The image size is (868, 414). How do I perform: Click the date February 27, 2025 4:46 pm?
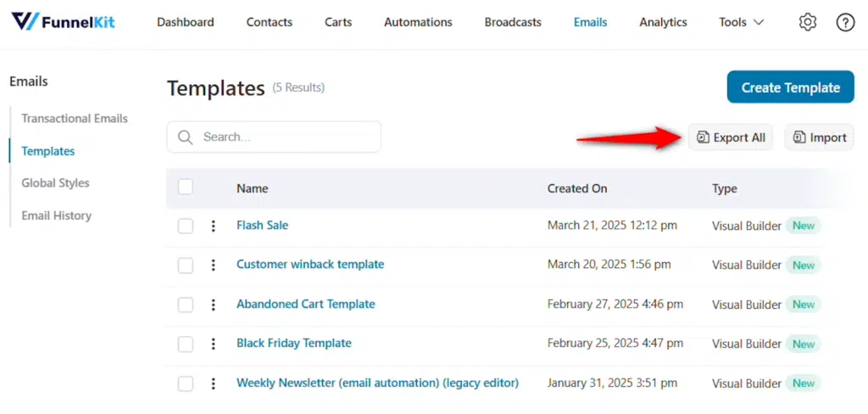point(615,305)
